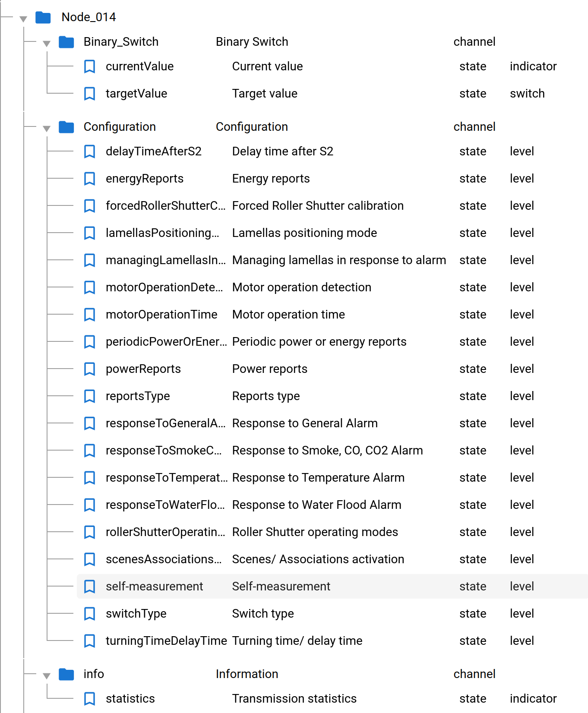The height and width of the screenshot is (713, 588).
Task: Click 'Response to Water Flood Alarm' text
Action: click(x=317, y=505)
